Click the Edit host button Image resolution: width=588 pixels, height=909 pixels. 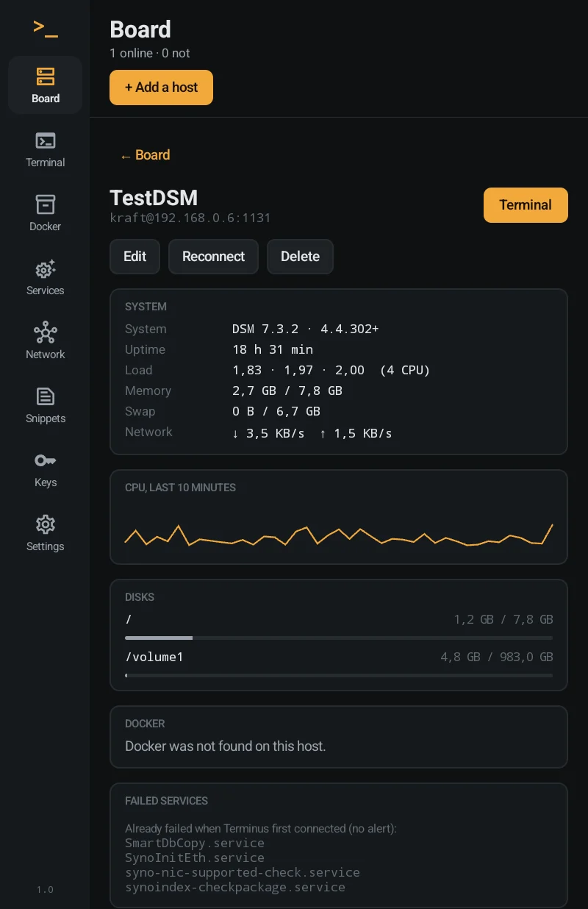pos(135,257)
